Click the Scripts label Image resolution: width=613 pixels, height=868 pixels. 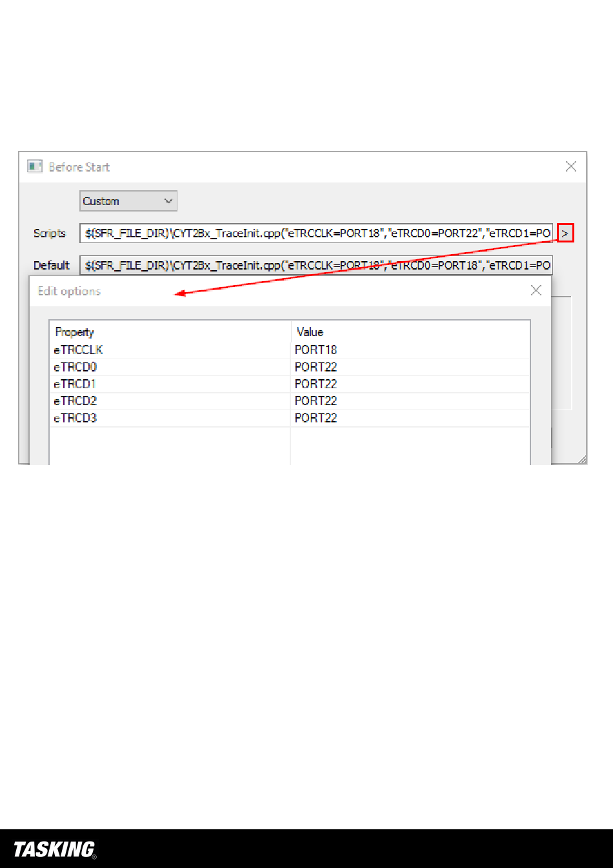50,233
